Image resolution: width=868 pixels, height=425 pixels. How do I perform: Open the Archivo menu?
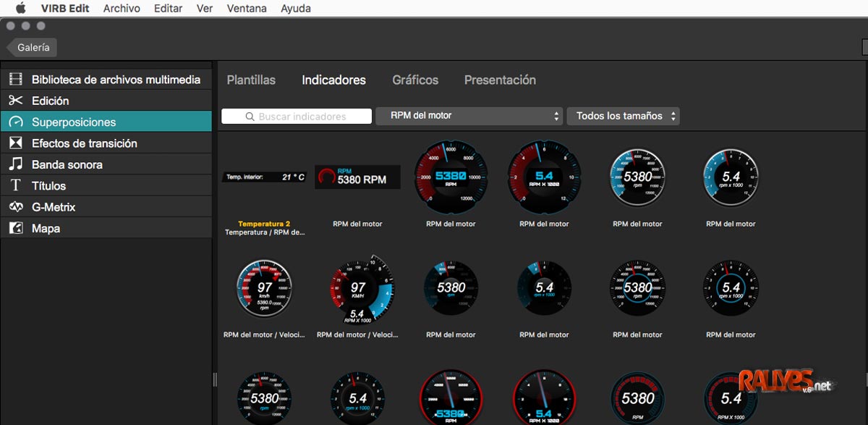(x=122, y=9)
